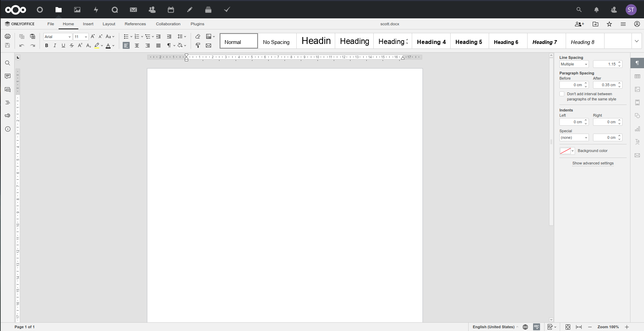Toggle paragraph settings panel icon
Screen dimensions: 644x331
click(x=637, y=63)
